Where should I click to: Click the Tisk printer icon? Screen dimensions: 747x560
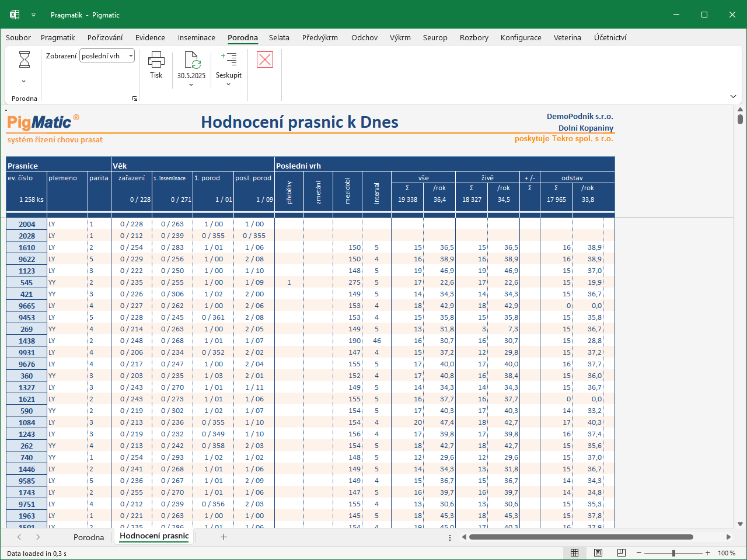[x=156, y=60]
